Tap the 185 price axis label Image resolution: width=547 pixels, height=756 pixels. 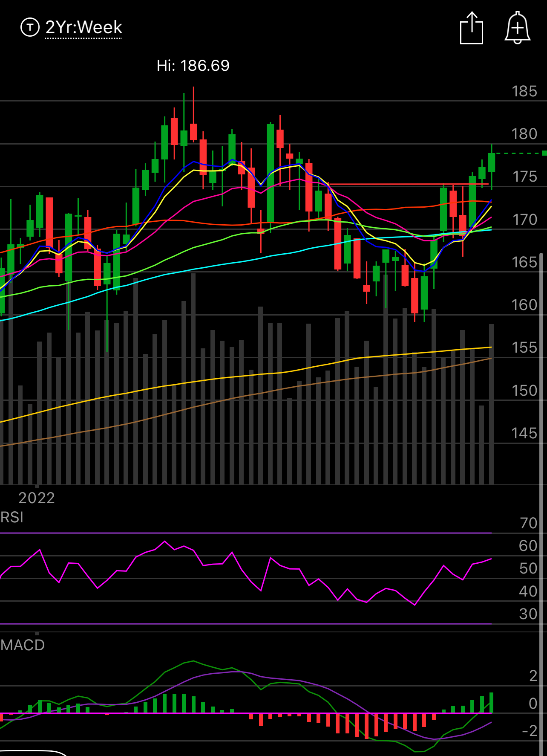point(524,92)
